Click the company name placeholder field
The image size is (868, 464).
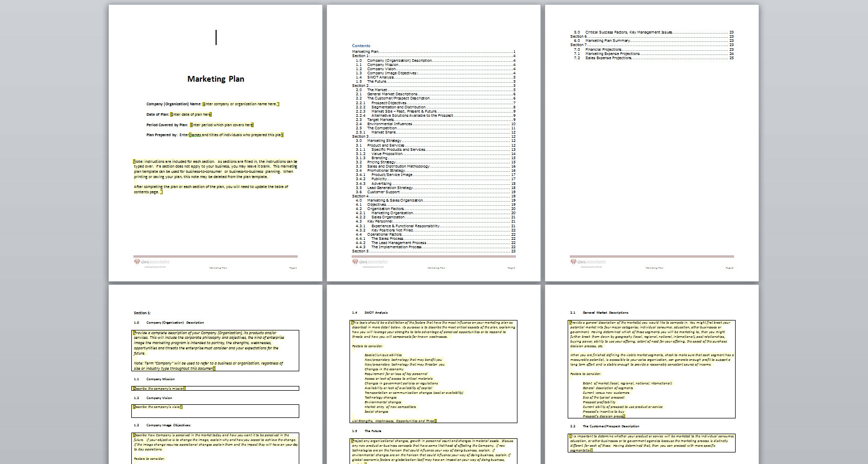click(x=241, y=104)
